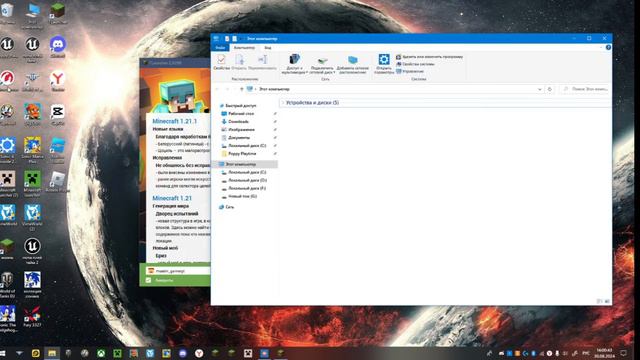Switch to the View (Вид) ribbon tab

[267, 48]
